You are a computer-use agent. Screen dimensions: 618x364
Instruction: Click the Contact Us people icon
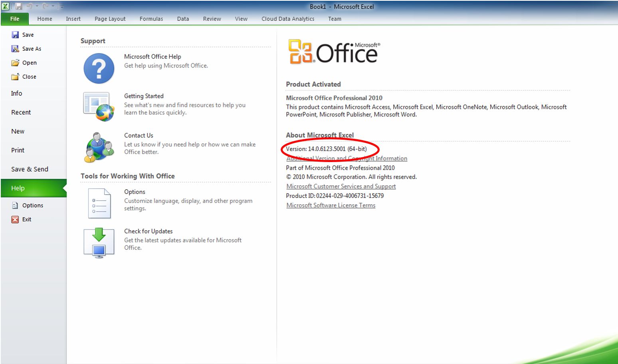click(99, 147)
